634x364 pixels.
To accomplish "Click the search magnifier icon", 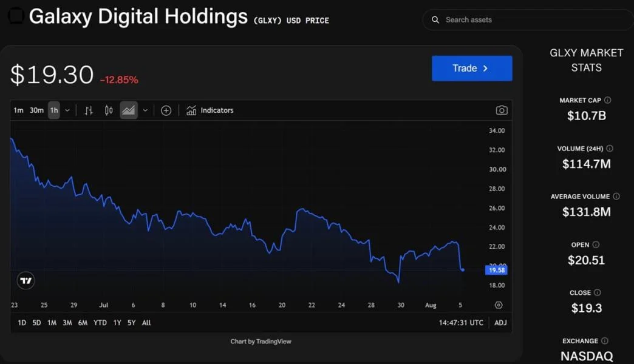I will (x=435, y=20).
